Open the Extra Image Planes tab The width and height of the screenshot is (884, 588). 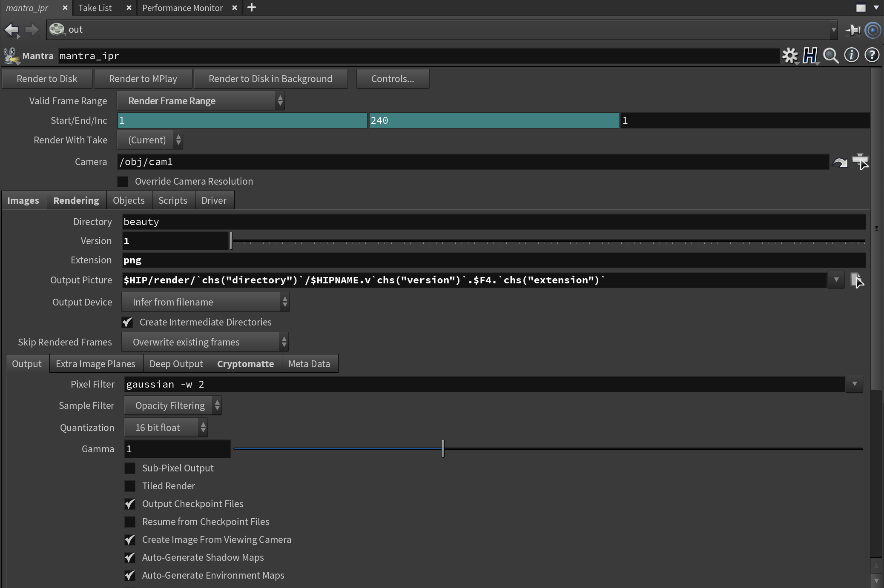coord(95,364)
